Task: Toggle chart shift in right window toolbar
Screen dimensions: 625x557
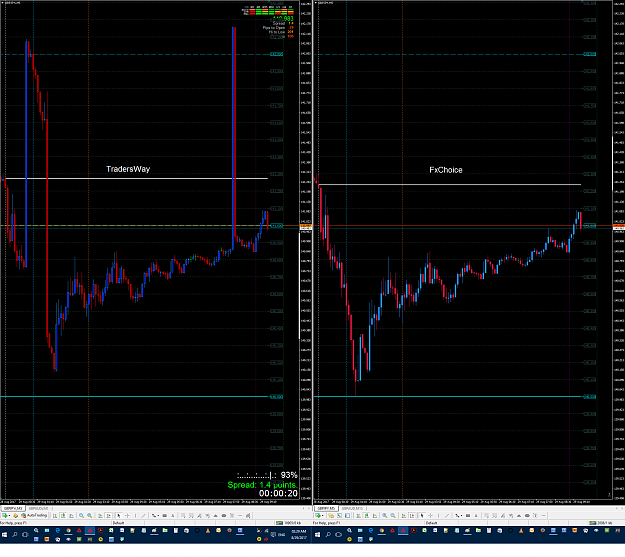Action: [x=412, y=516]
